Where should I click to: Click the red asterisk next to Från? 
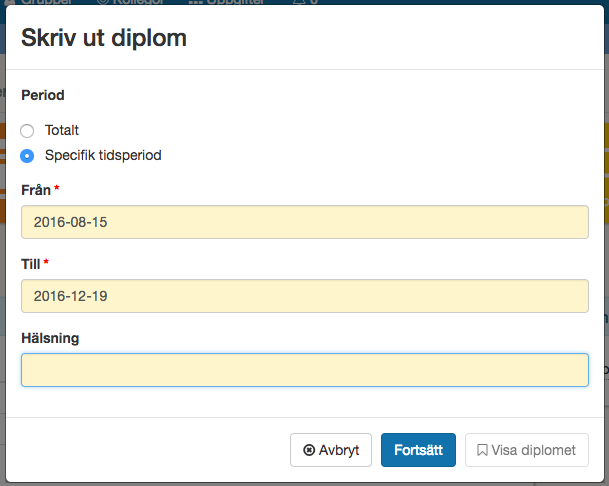(57, 188)
